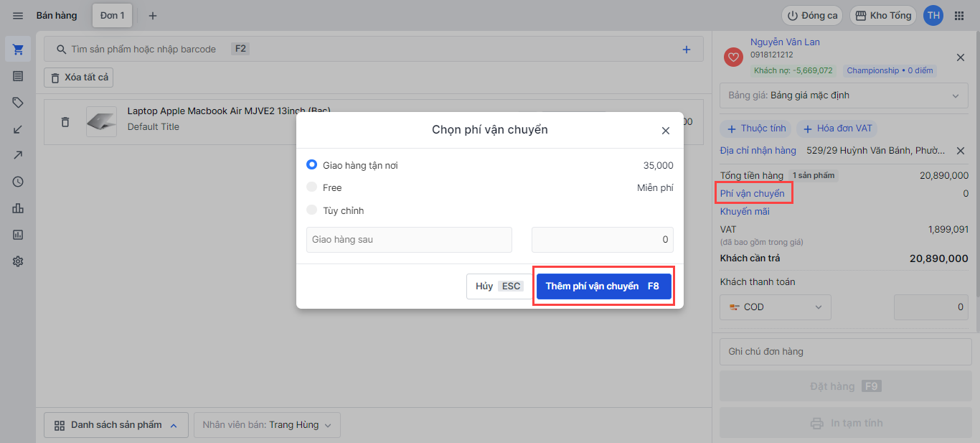Expand the Nhân viên bán dropdown

[266, 425]
